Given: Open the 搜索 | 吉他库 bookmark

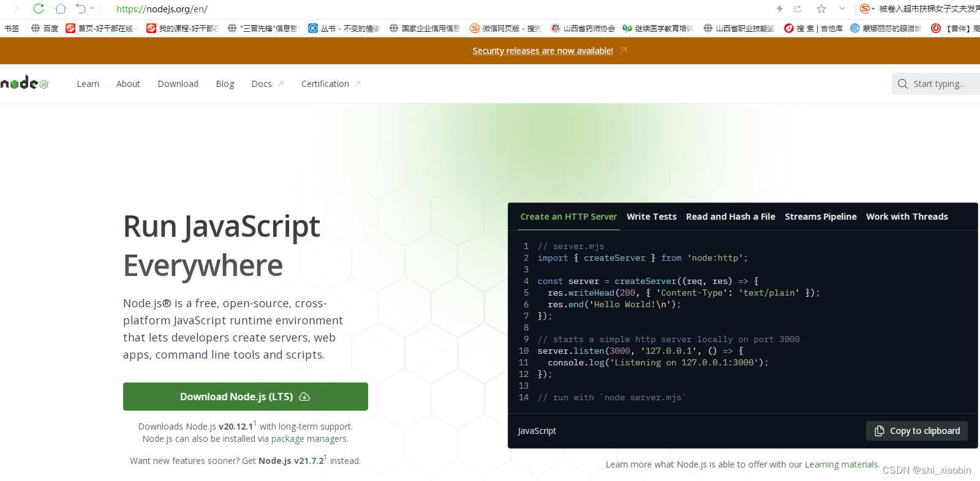Looking at the screenshot, I should pyautogui.click(x=813, y=28).
